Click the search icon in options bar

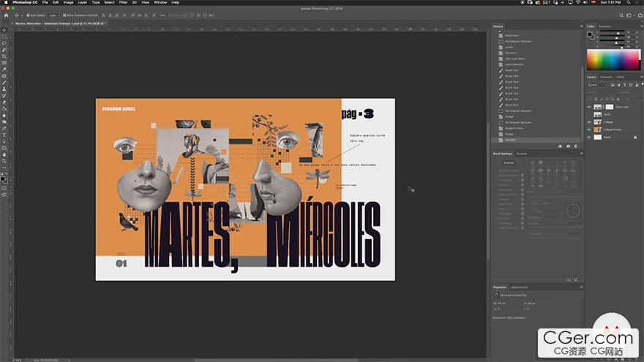[x=621, y=15]
